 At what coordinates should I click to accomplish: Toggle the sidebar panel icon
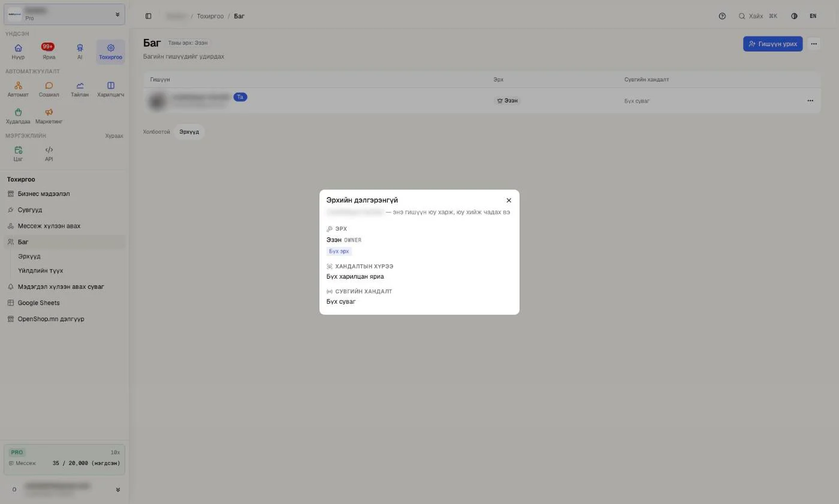click(149, 16)
